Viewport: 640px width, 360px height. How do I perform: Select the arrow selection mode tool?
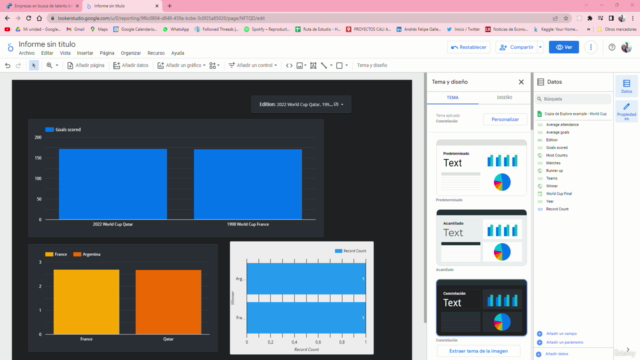pos(34,65)
